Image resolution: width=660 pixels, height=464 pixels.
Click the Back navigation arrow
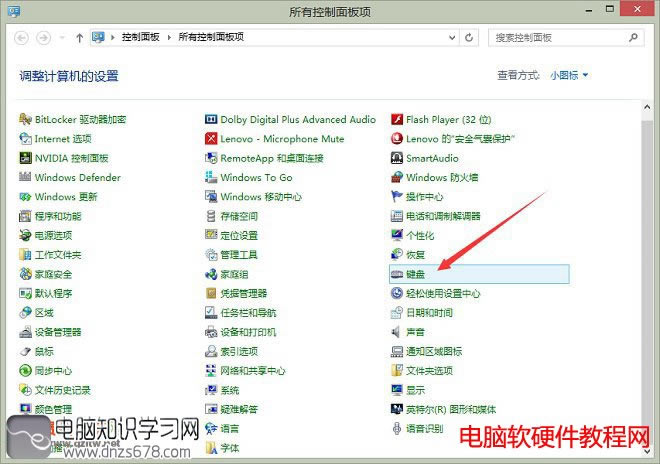pos(21,37)
